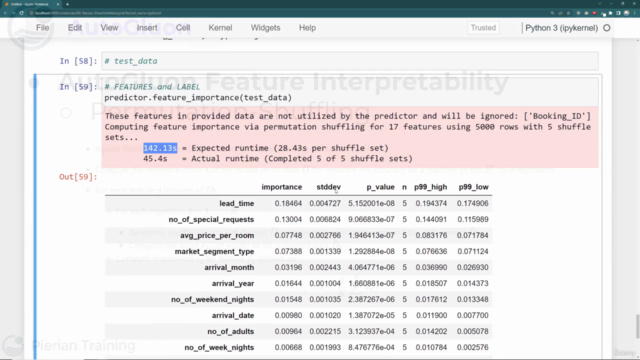Viewport: 640px width, 360px height.
Task: Open the browser profile avatar
Action: 627,13
